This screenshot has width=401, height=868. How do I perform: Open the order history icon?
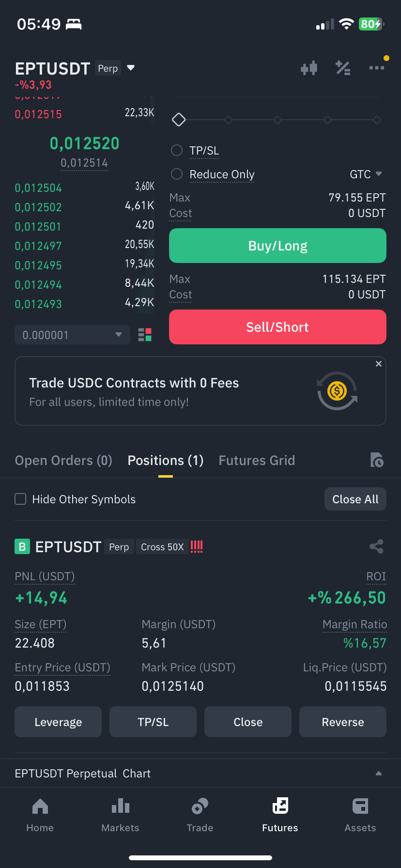(x=376, y=460)
